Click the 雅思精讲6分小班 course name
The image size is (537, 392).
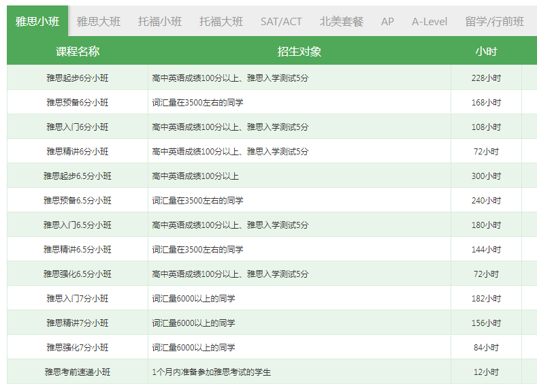(x=78, y=152)
